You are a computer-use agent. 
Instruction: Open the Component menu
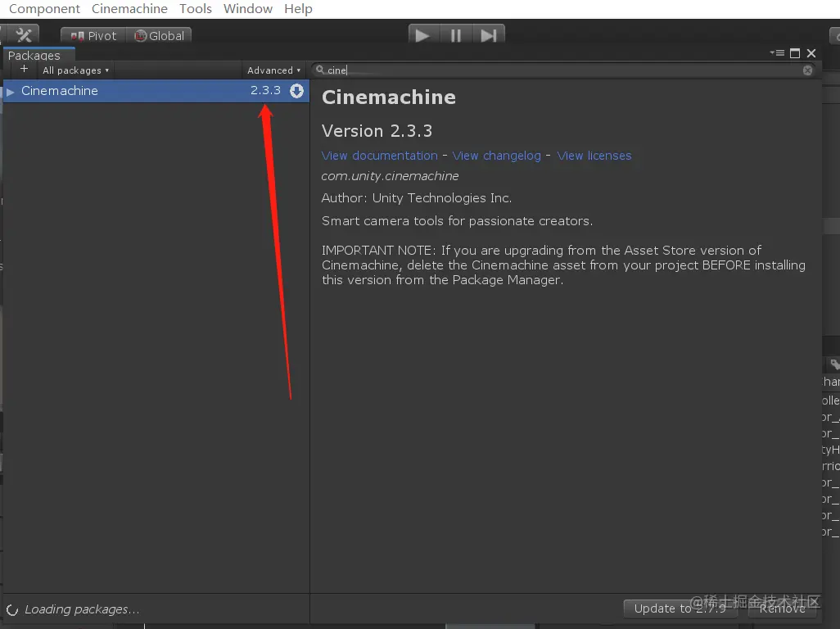pyautogui.click(x=44, y=8)
